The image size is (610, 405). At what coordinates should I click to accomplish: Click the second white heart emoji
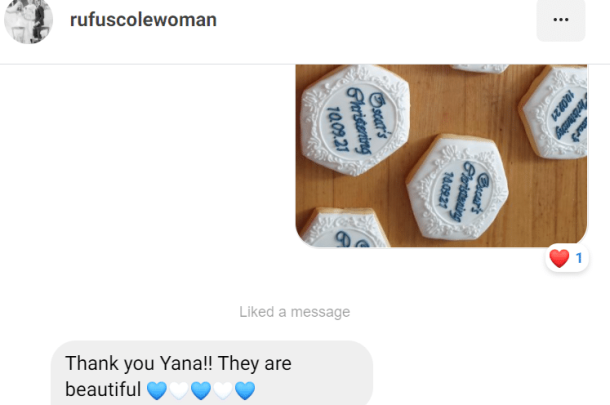(223, 390)
